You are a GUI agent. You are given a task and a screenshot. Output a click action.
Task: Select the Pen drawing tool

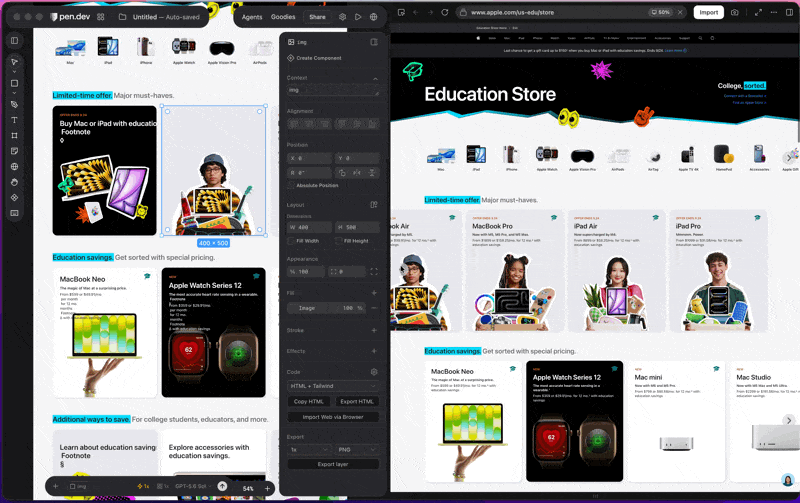click(14, 104)
